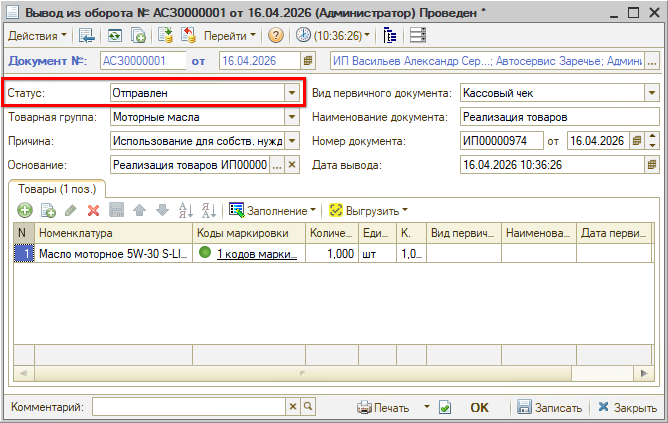The image size is (668, 423).
Task: Open the marking codes link in row
Action: (x=256, y=254)
